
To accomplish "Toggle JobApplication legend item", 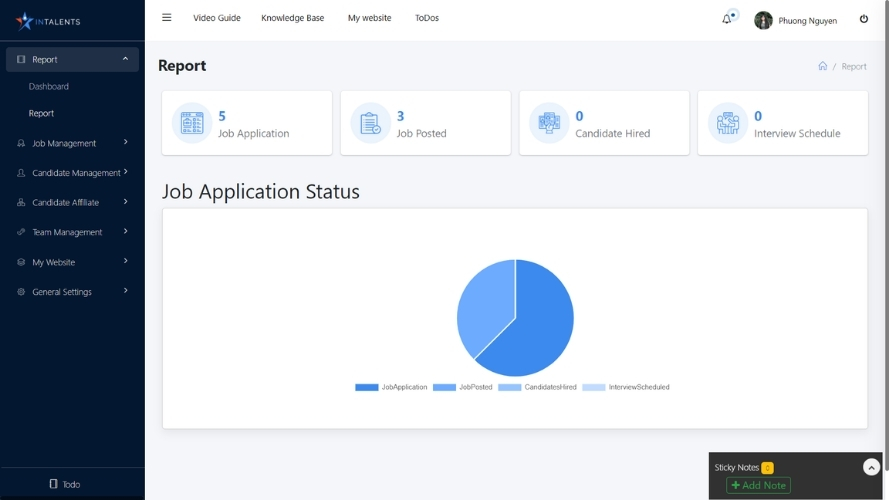I will (x=391, y=387).
